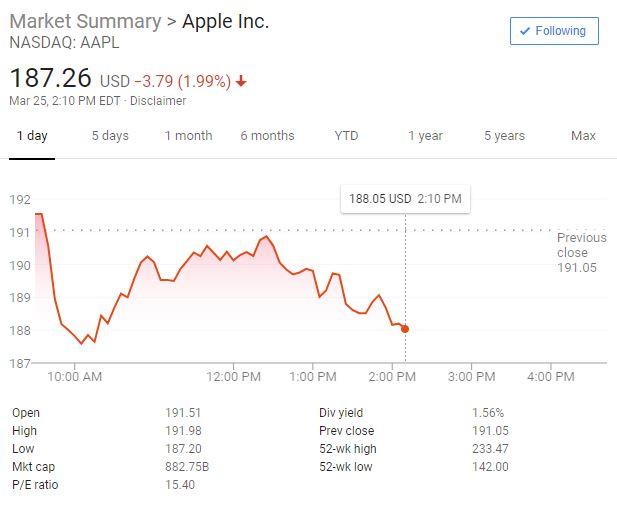The width and height of the screenshot is (617, 512).
Task: Click the red dot chart marker
Action: [405, 329]
